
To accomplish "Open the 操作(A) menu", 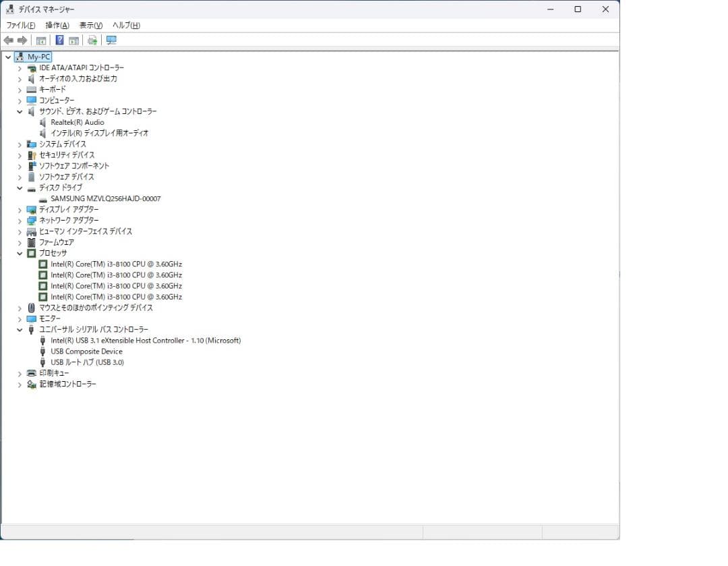I will pos(57,25).
